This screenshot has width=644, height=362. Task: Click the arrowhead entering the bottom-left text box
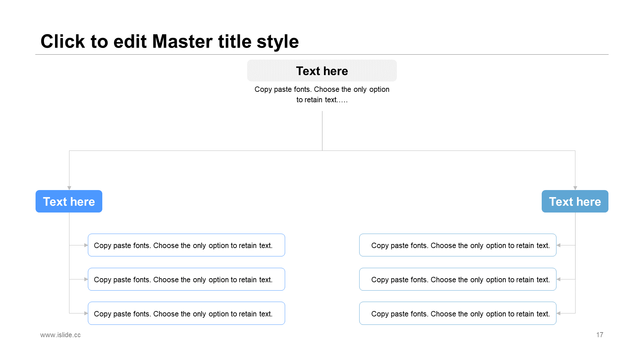(86, 313)
